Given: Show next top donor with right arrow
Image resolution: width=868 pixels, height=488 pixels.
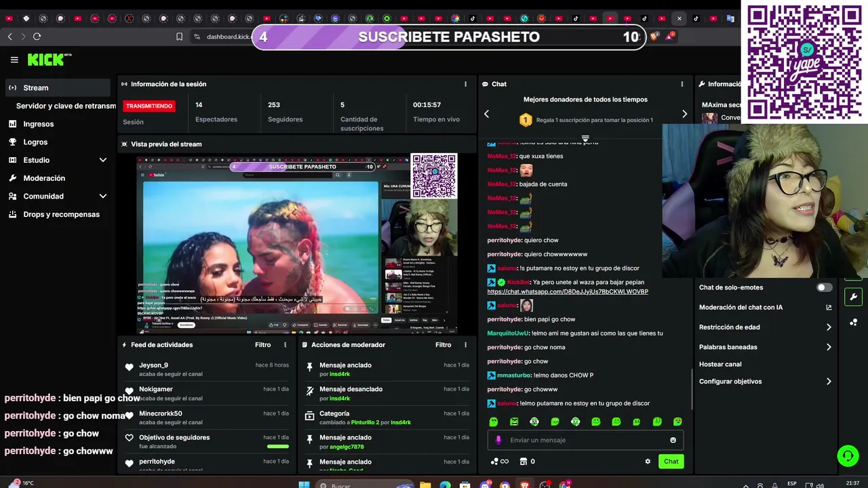Looking at the screenshot, I should 684,114.
